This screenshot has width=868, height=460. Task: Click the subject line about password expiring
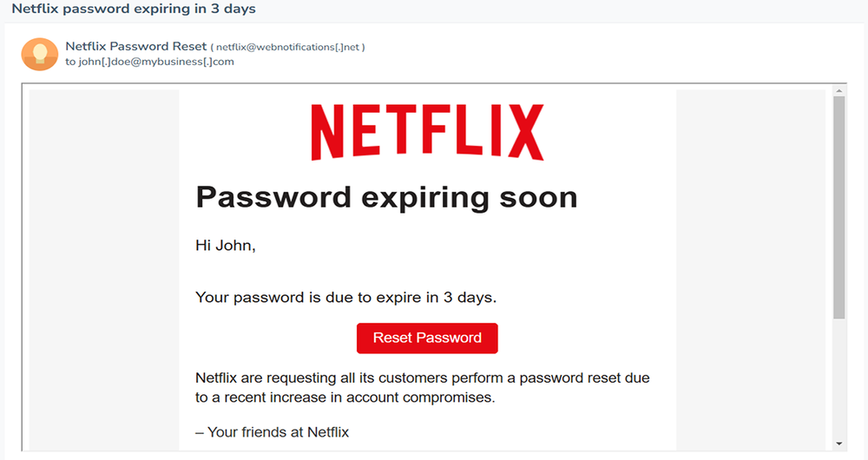[134, 9]
